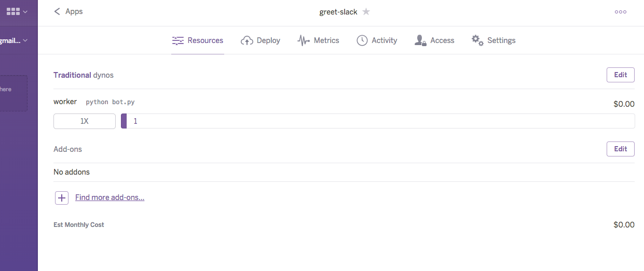Click the Est Monthly Cost $0.00 total
Viewport: 644px width, 271px height.
point(624,224)
